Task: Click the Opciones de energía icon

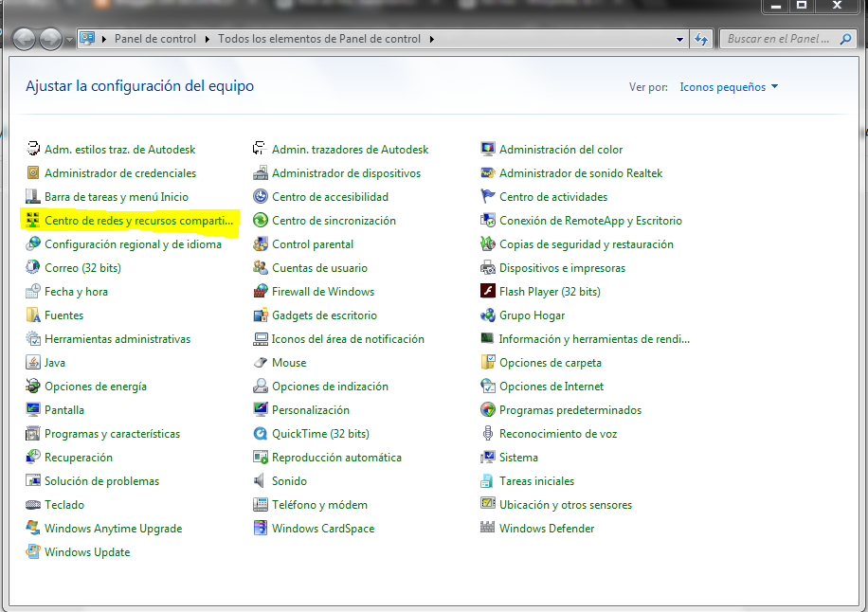Action: (x=33, y=387)
